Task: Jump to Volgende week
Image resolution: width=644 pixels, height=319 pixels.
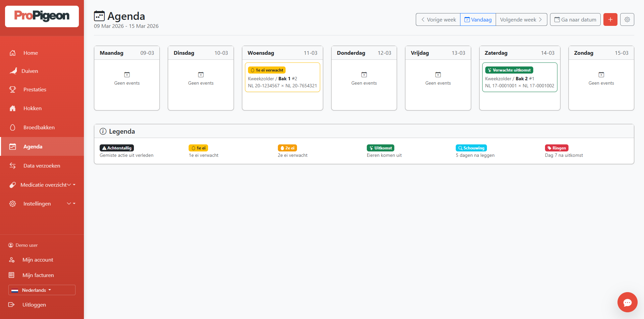Action: click(x=521, y=19)
